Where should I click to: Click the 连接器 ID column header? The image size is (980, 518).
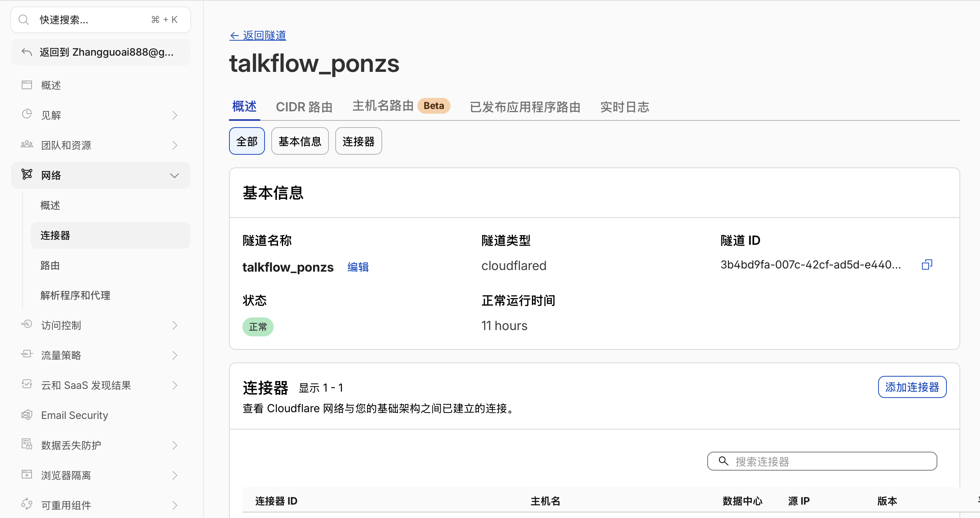276,501
